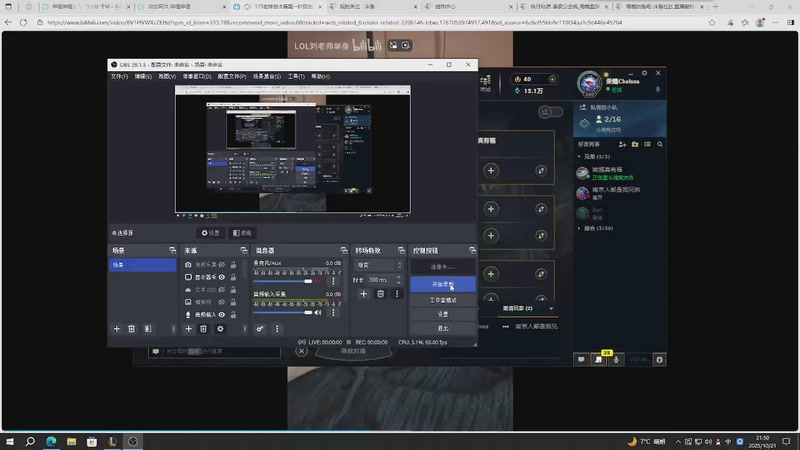Open 视图(V) menu in OBS
Image resolution: width=800 pixels, height=450 pixels.
[167, 77]
